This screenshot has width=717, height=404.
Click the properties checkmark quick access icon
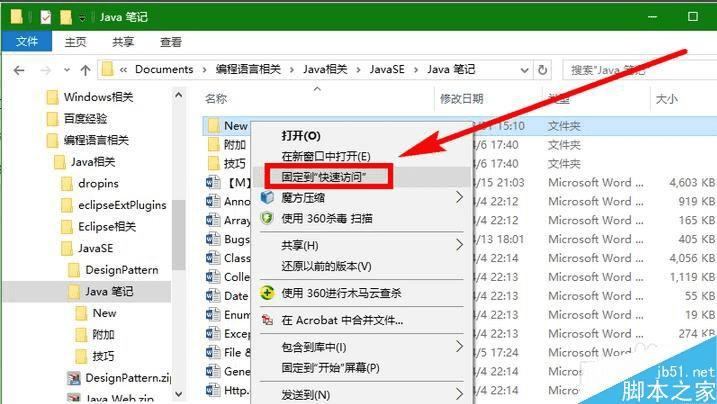pyautogui.click(x=46, y=17)
